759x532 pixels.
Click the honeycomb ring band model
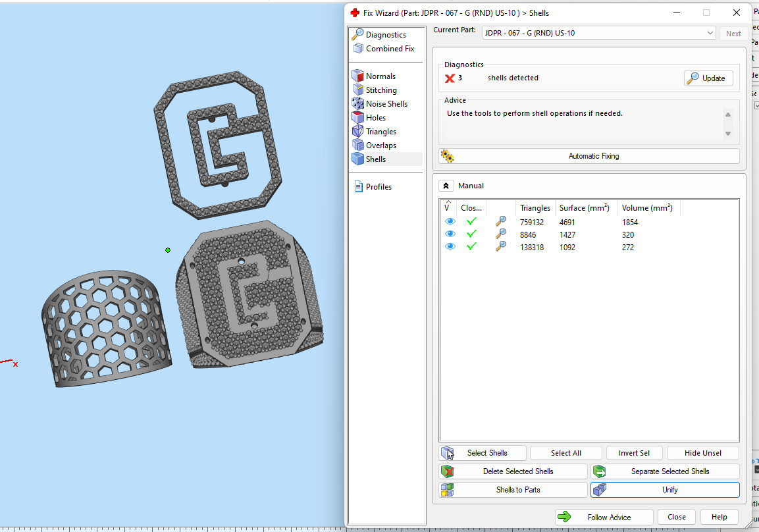point(107,328)
